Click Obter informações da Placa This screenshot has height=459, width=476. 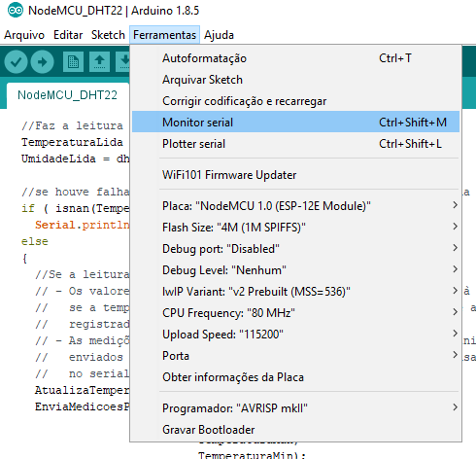coord(295,377)
